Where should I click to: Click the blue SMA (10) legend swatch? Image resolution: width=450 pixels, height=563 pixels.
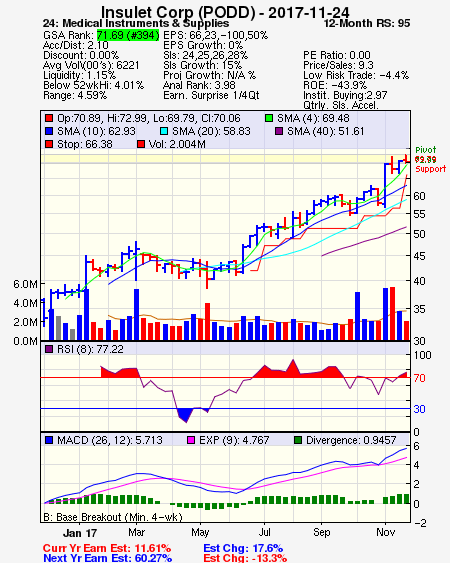pyautogui.click(x=49, y=131)
